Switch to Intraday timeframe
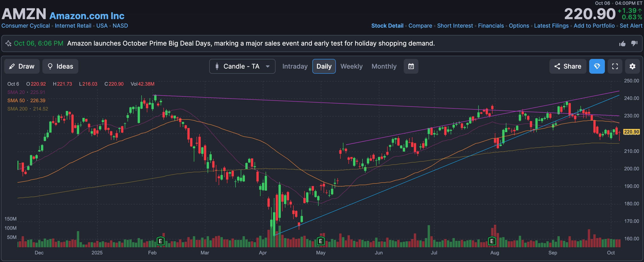 pos(295,66)
